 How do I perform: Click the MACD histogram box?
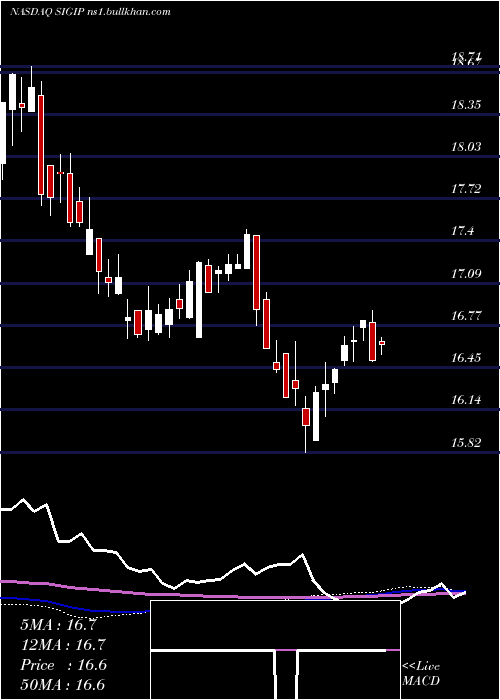275,650
